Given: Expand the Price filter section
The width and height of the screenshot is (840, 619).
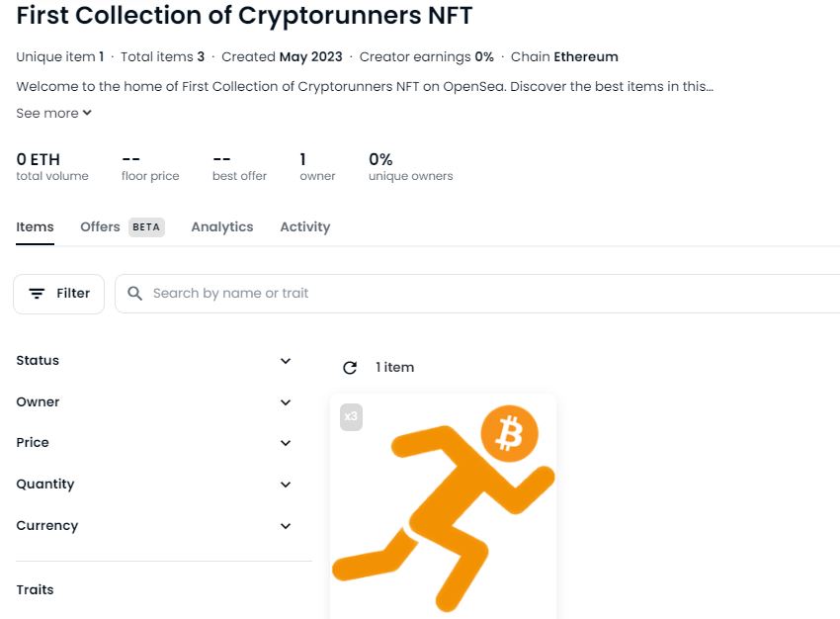Looking at the screenshot, I should pos(286,443).
